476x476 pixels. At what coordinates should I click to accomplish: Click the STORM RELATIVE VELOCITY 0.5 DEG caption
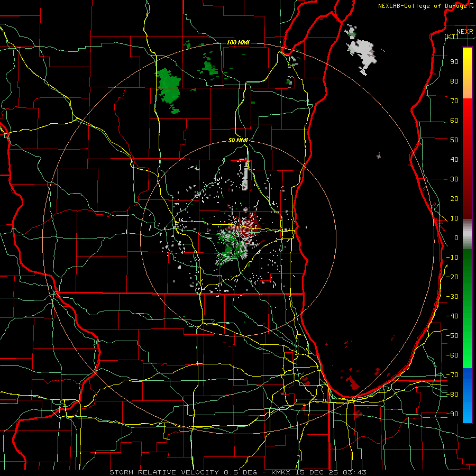(183, 472)
